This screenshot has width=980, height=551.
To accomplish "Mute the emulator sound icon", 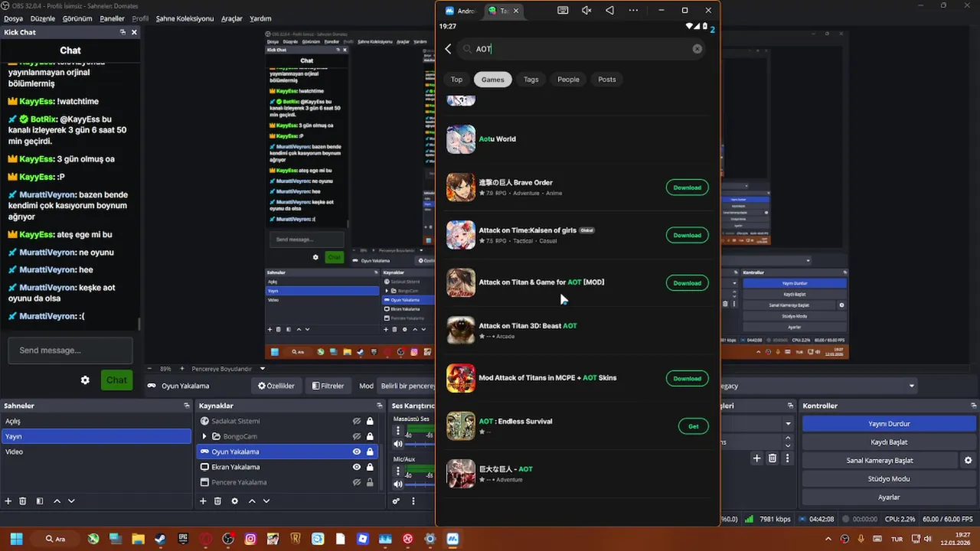I will 586,11.
